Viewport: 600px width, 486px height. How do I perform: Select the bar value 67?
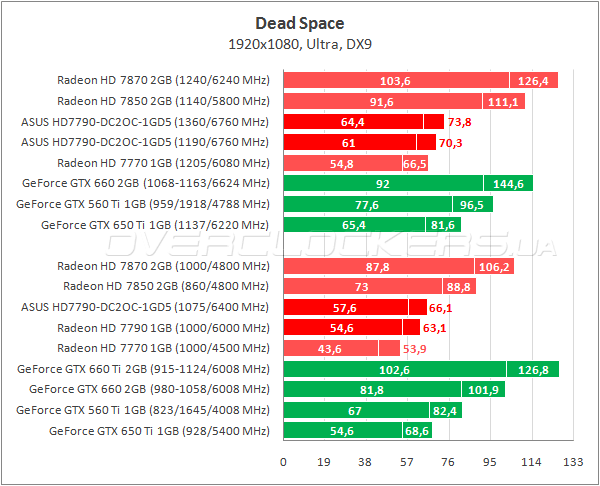pyautogui.click(x=355, y=411)
